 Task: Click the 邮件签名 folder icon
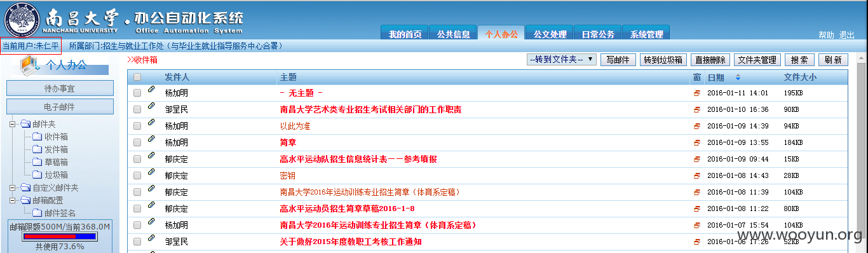(x=37, y=213)
